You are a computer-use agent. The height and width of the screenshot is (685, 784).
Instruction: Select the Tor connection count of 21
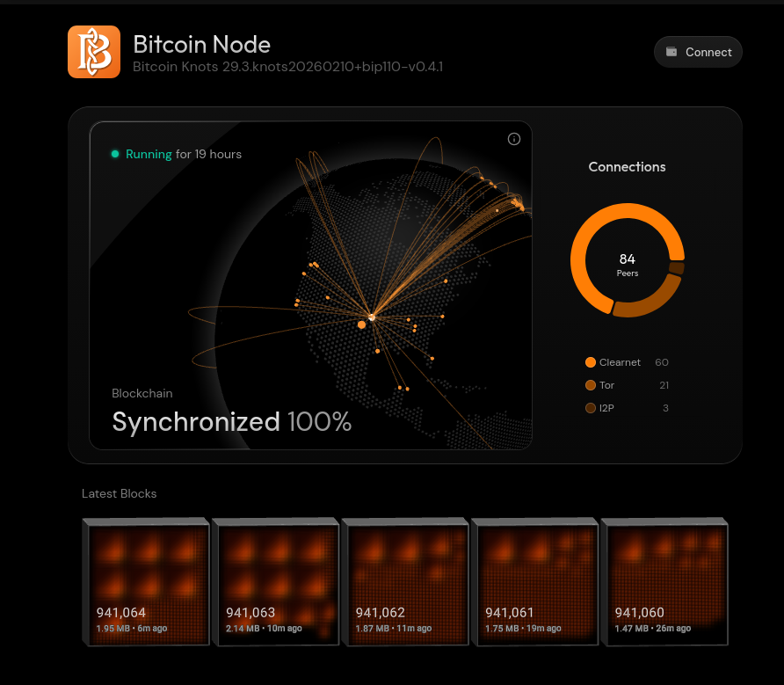click(x=664, y=385)
